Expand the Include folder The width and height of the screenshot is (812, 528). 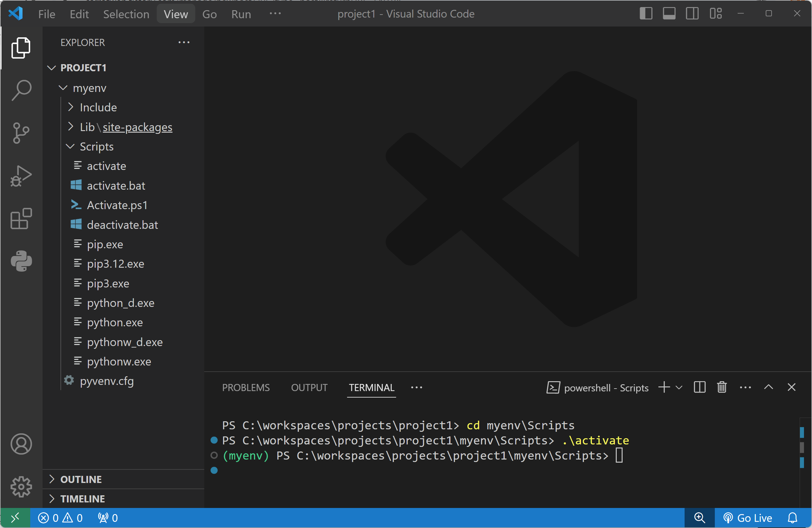(98, 107)
